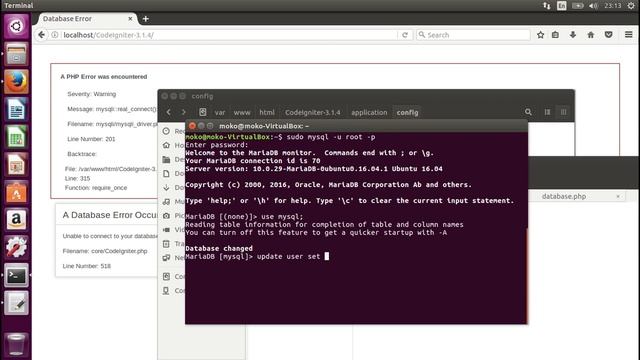The height and width of the screenshot is (360, 640).
Task: Close the terminal window
Action: [192, 126]
